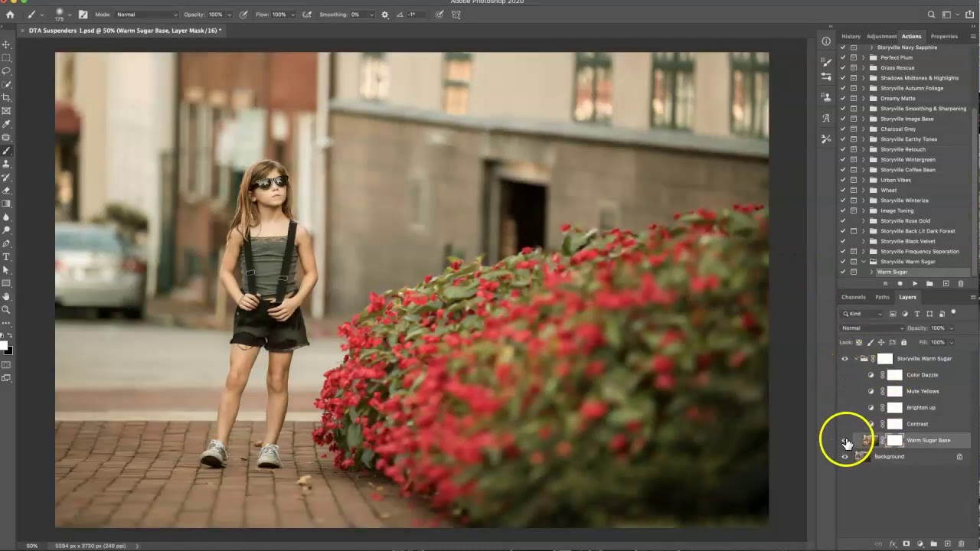Open brush smoothing options gear
This screenshot has width=980, height=551.
384,15
